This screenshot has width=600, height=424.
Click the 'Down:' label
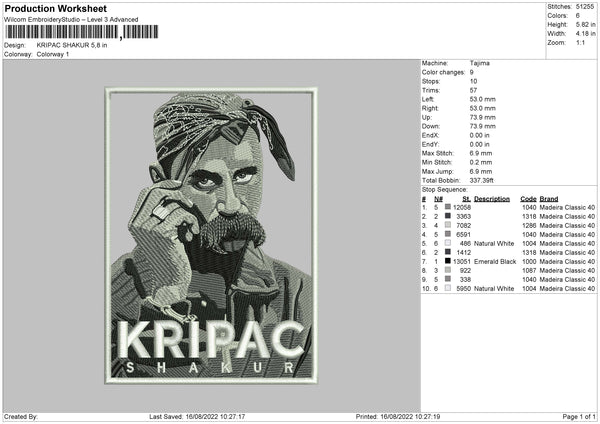[431, 126]
